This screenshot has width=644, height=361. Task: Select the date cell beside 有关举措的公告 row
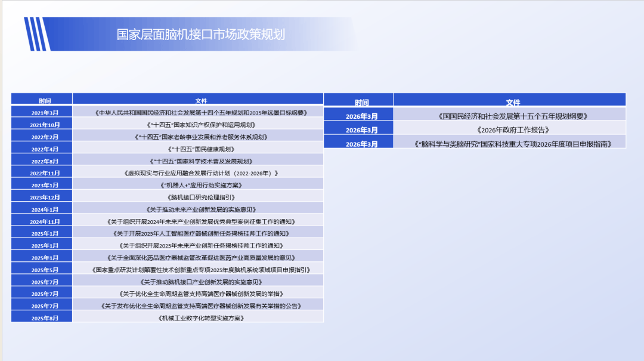pos(42,306)
